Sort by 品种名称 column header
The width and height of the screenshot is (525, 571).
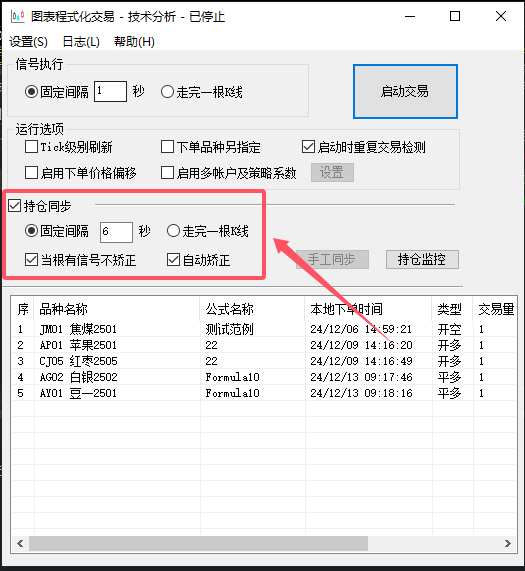[117, 309]
